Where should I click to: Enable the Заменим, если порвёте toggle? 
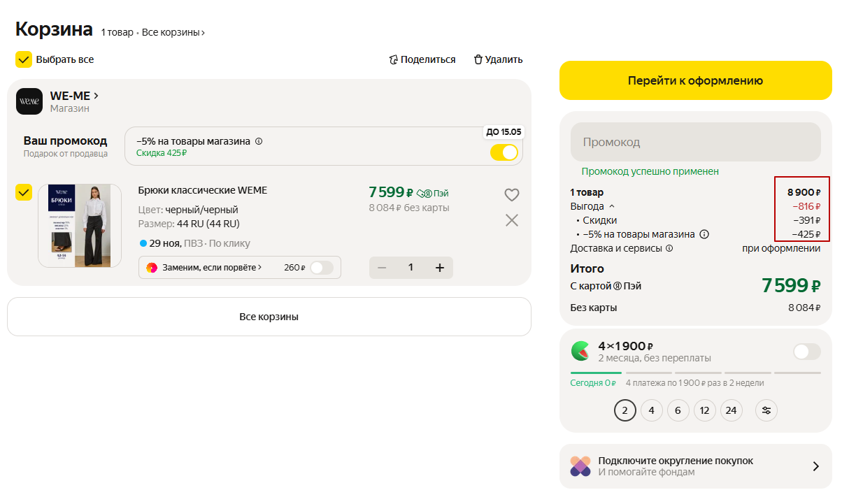click(x=321, y=268)
